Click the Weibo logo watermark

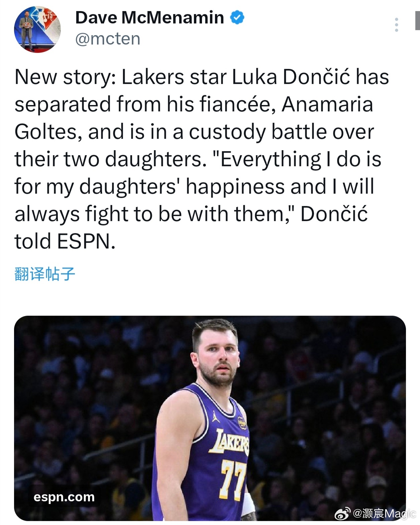pyautogui.click(x=342, y=514)
